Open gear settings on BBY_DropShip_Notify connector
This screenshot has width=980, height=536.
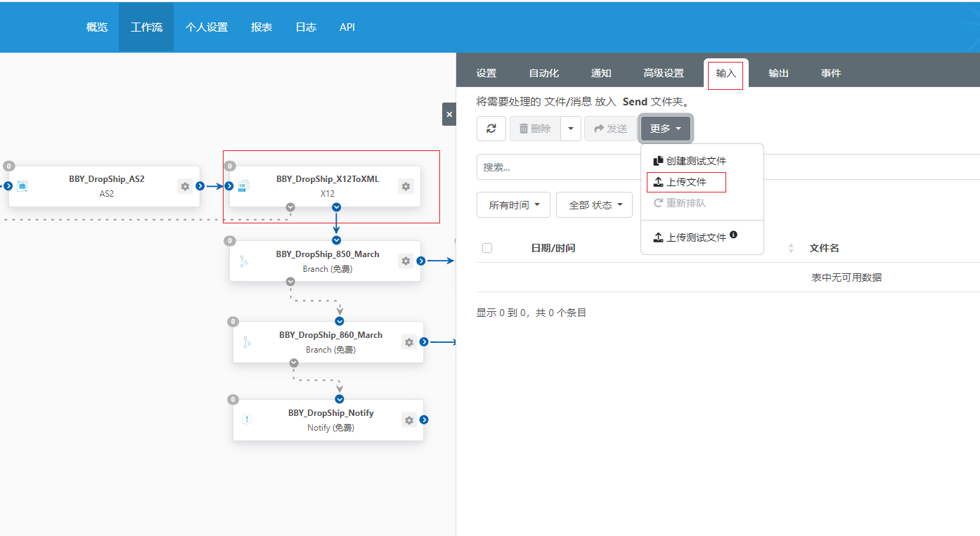409,420
